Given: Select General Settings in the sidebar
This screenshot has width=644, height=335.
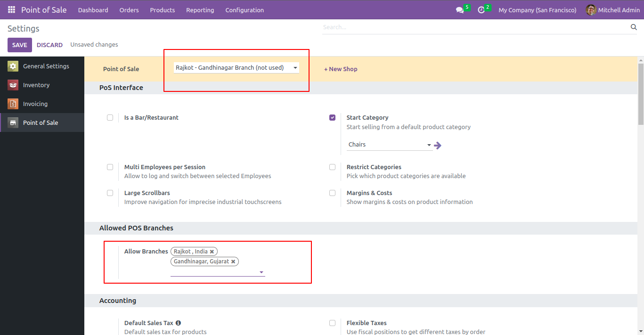Looking at the screenshot, I should [42, 66].
